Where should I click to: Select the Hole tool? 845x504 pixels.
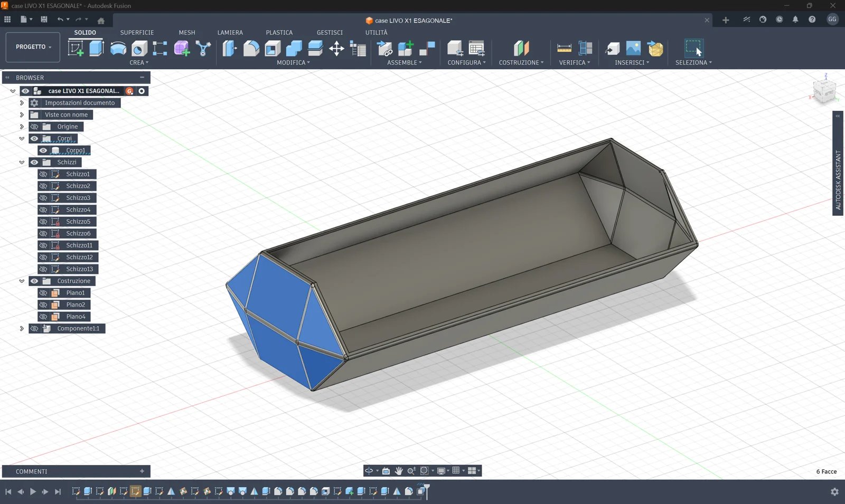(x=139, y=49)
